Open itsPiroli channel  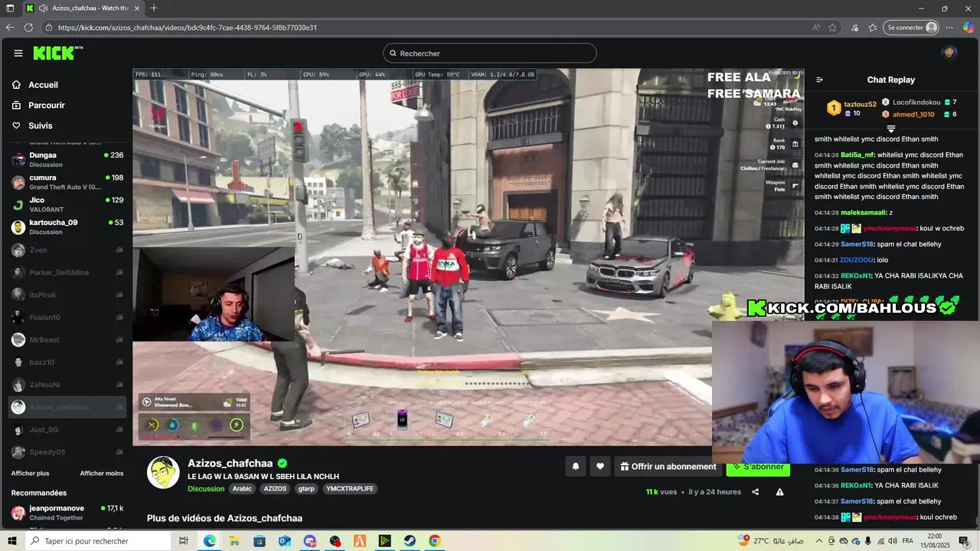tap(67, 295)
